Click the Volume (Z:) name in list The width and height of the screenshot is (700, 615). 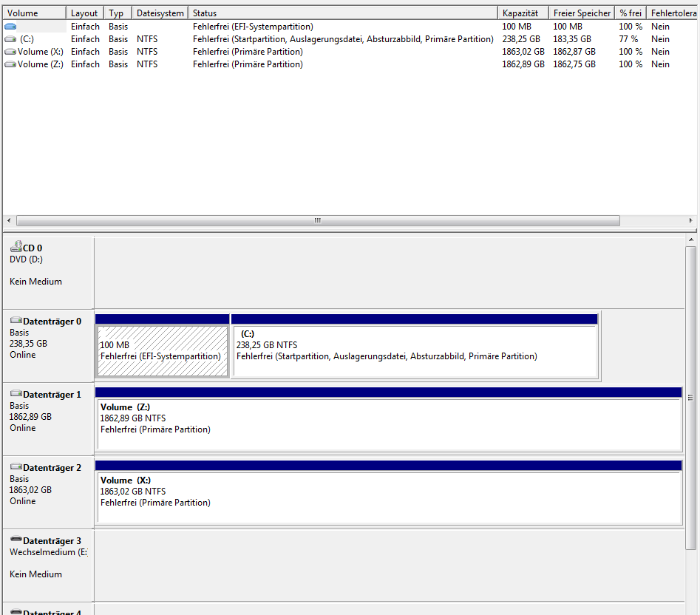tap(41, 64)
